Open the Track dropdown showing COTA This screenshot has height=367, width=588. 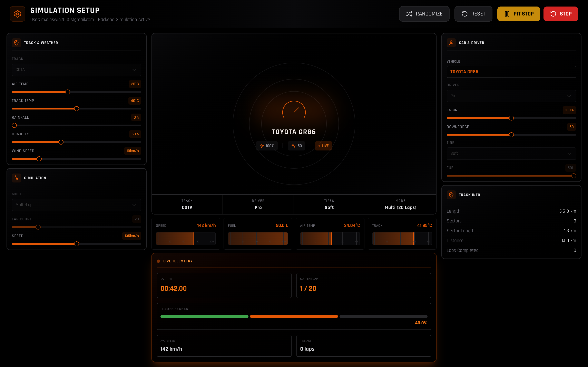[76, 70]
